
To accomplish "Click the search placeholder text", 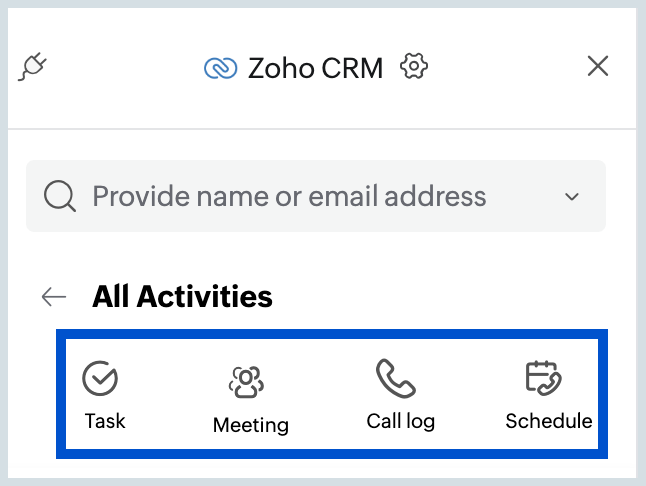I will click(289, 196).
